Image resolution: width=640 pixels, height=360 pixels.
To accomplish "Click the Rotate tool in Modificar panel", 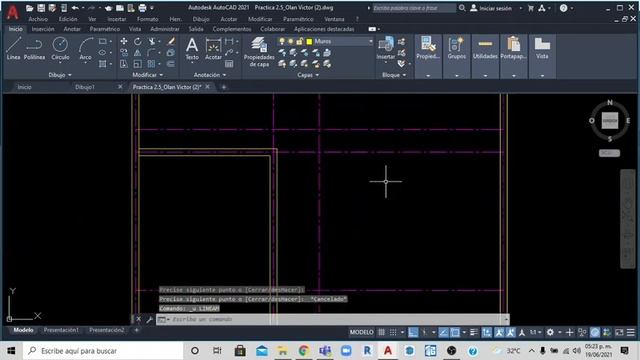I will [x=138, y=41].
